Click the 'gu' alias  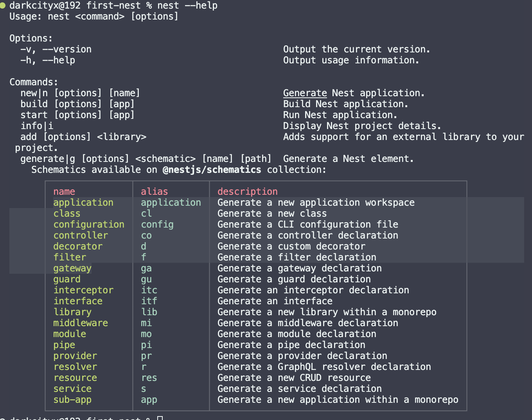146,279
